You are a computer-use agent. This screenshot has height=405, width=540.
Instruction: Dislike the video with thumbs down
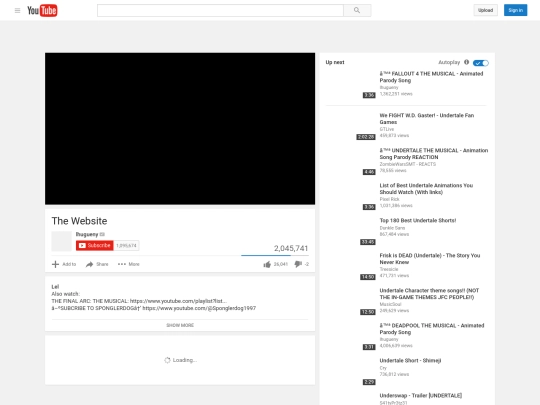pyautogui.click(x=298, y=264)
